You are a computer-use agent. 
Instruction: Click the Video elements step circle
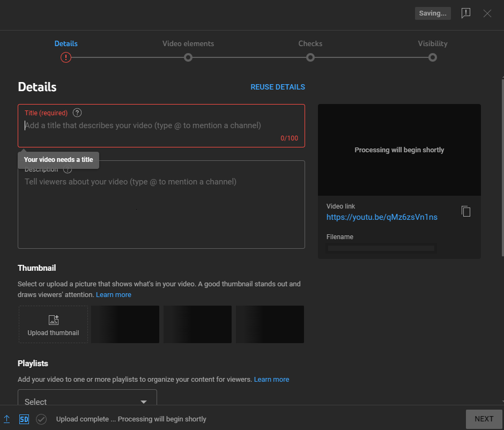(x=188, y=57)
